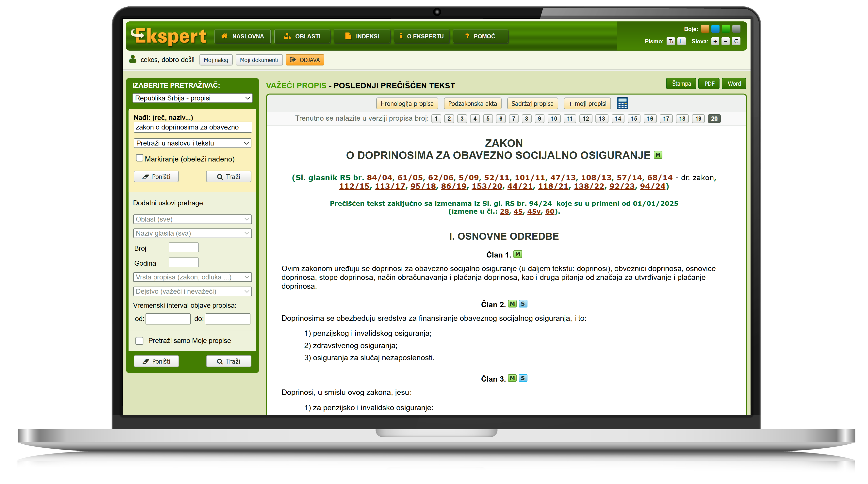Click the Nađi search text field
Image resolution: width=868 pixels, height=484 pixels.
pyautogui.click(x=192, y=127)
